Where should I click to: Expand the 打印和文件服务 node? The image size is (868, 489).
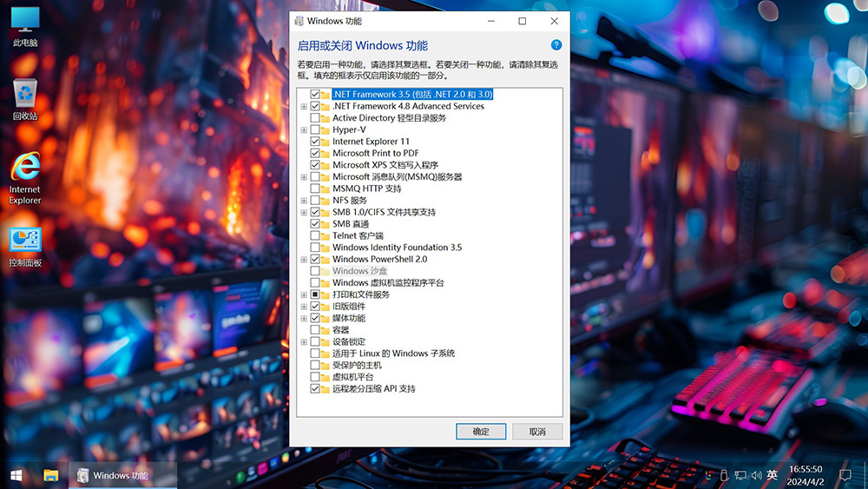[304, 294]
